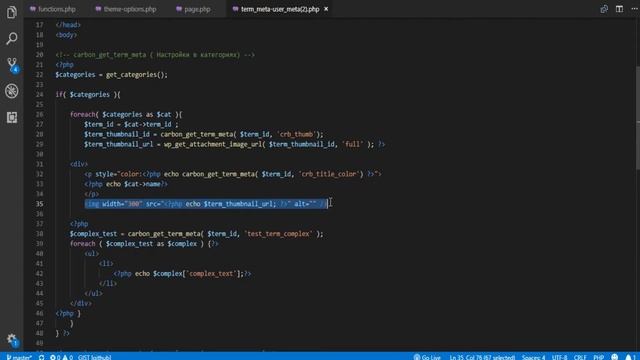Viewport: 640px width, 360px height.
Task: Click the carbon_get_term_meta comment on line 20
Action: (155, 55)
